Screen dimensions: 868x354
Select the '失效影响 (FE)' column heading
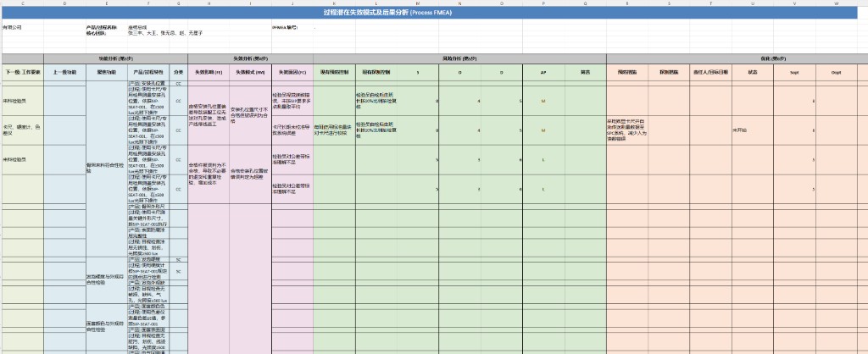(209, 73)
